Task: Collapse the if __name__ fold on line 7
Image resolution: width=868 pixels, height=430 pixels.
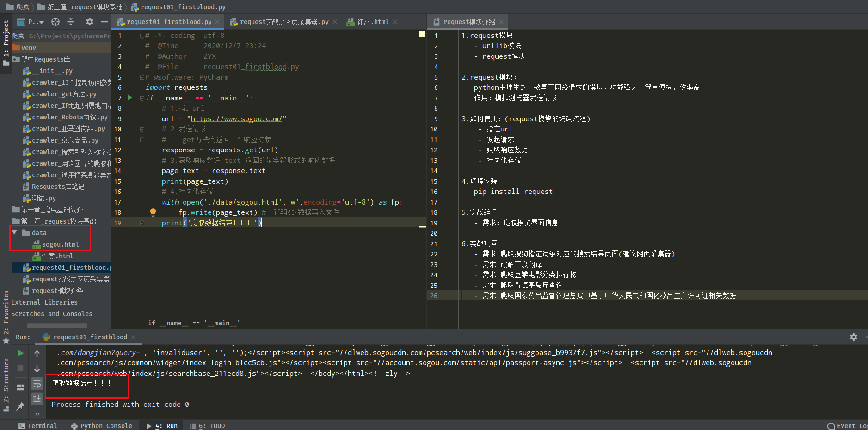Action: coord(142,98)
